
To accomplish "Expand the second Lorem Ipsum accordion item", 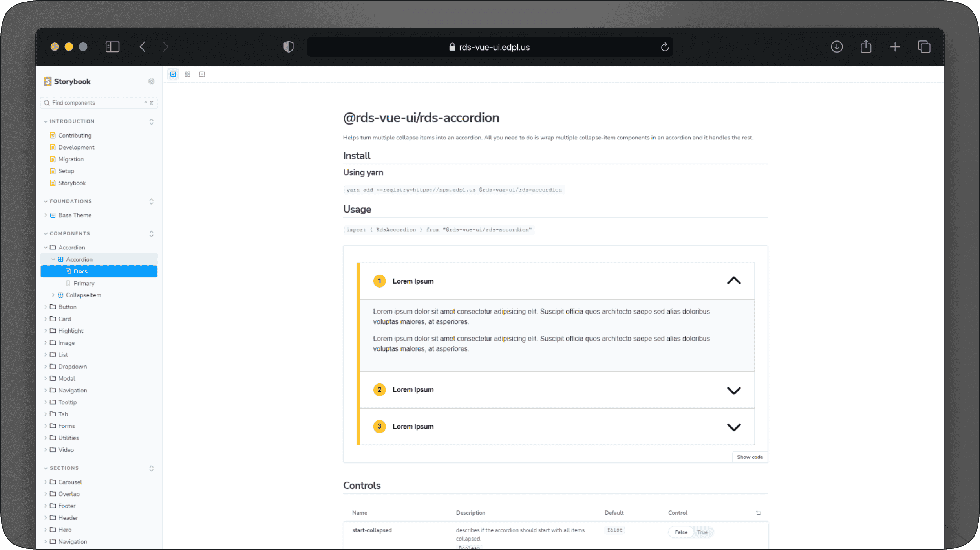I will click(557, 390).
